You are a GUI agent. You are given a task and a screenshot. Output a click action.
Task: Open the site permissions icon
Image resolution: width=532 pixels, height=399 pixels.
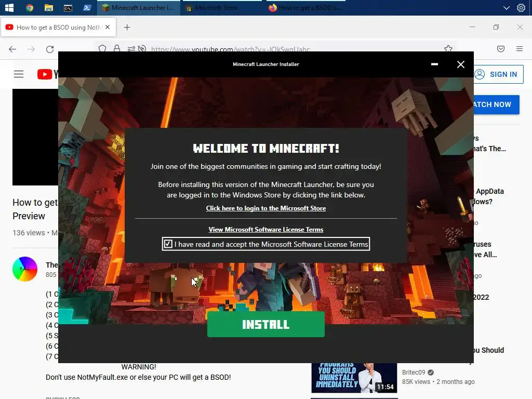[x=131, y=49]
